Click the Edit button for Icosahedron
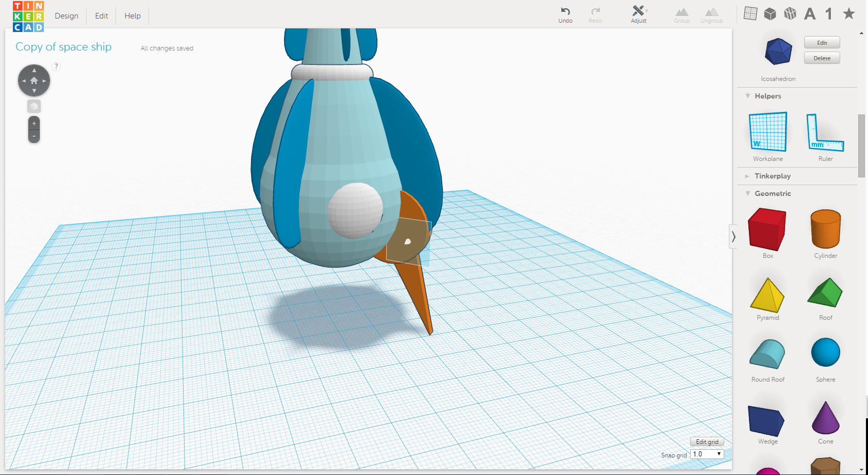 (x=822, y=43)
